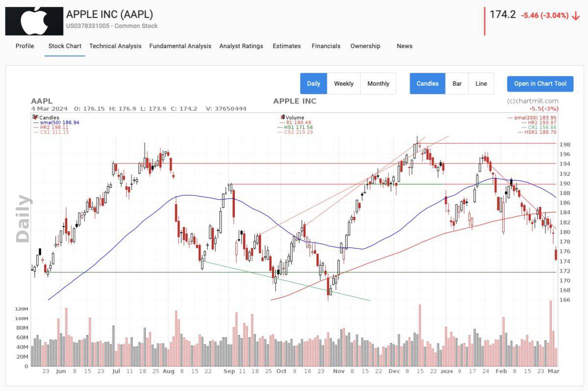588x391 pixels.
Task: Toggle the sma(200) overlay in the legend
Action: [x=535, y=118]
